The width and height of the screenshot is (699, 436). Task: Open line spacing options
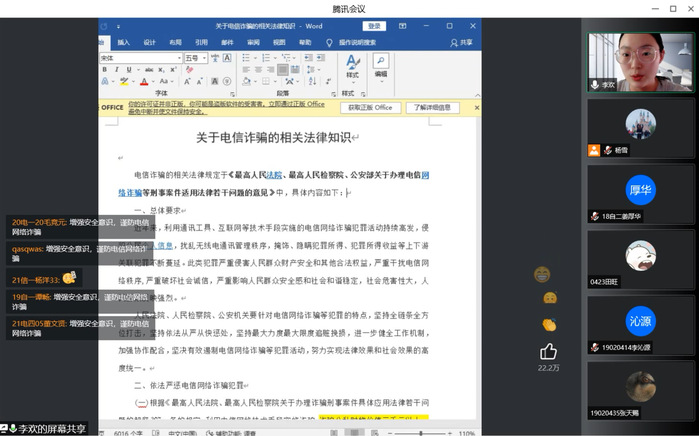pos(312,70)
